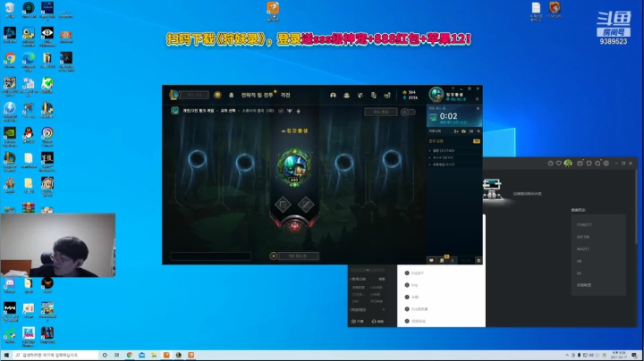The height and width of the screenshot is (361, 644).
Task: Click the new folder icon in the social panel
Action: 463,131
